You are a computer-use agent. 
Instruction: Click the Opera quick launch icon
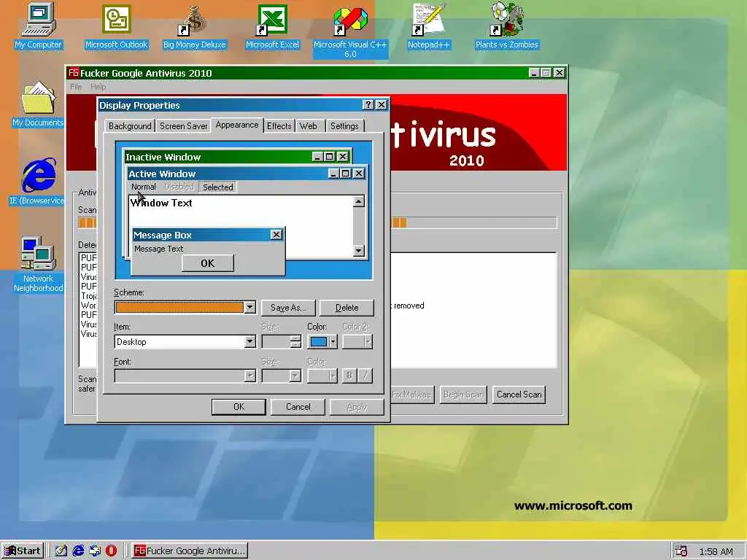click(111, 551)
